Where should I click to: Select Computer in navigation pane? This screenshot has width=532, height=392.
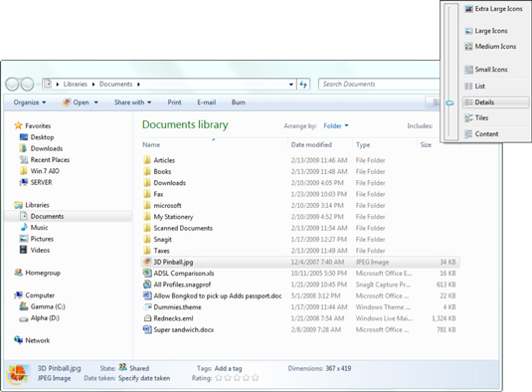point(34,295)
